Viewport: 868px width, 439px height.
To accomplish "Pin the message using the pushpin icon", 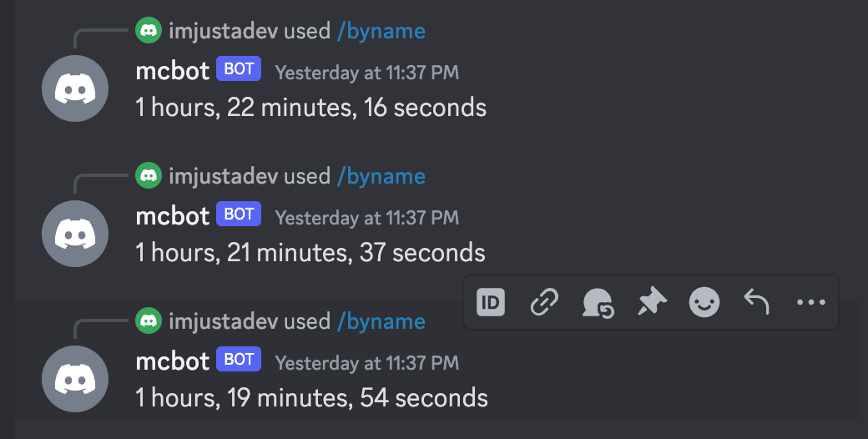I will click(651, 302).
